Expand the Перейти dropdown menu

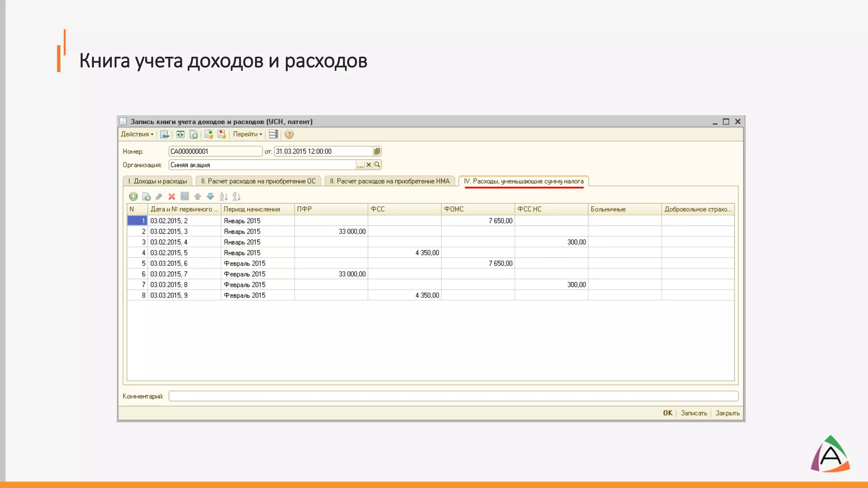248,134
